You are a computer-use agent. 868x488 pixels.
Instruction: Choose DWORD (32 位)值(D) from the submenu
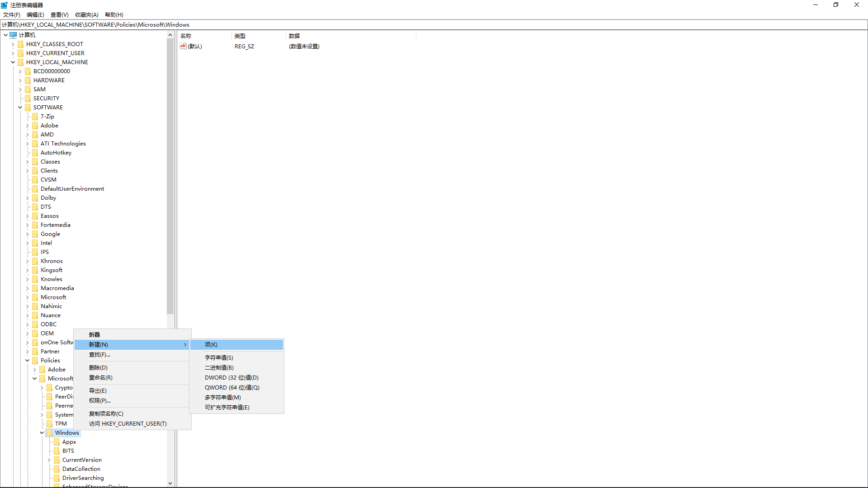pyautogui.click(x=231, y=377)
